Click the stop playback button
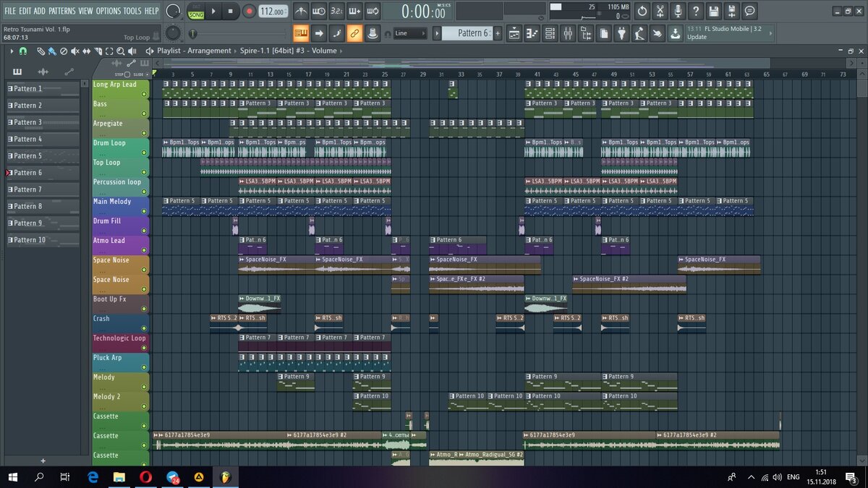 pos(230,11)
